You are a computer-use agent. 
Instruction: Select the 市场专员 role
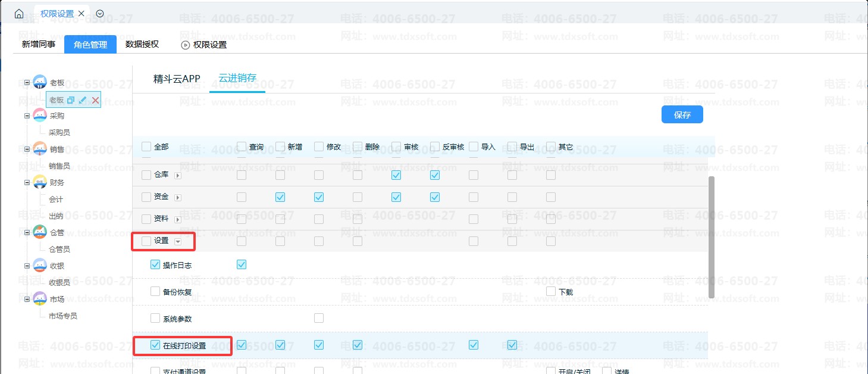(63, 316)
